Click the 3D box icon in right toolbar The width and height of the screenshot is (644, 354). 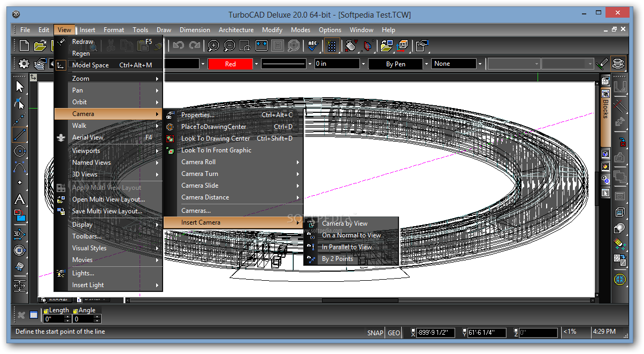click(x=619, y=212)
